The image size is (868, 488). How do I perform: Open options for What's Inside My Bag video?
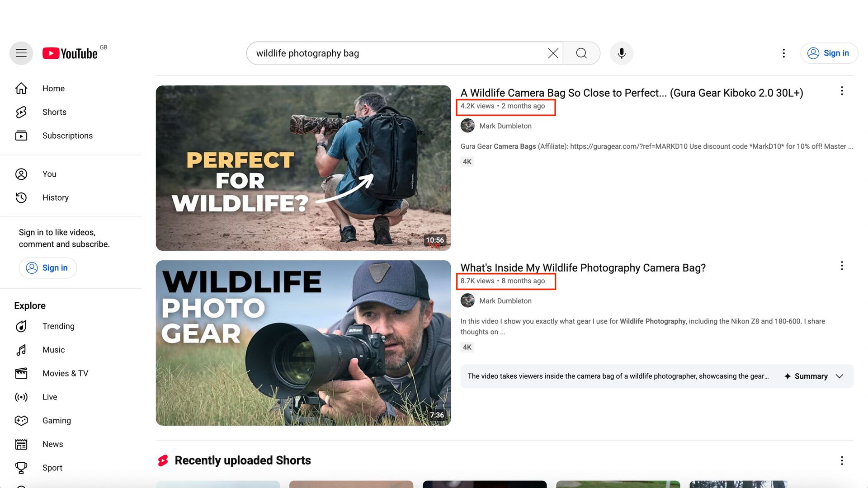click(841, 266)
